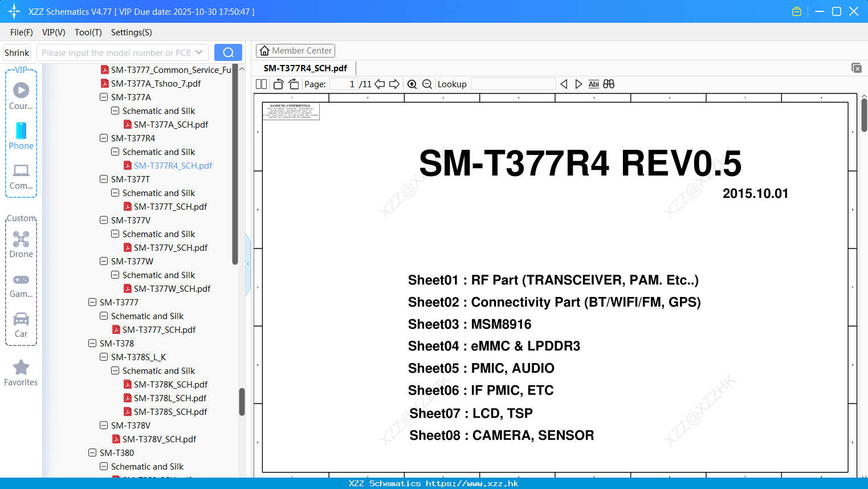Collapse the SM-T377R4 node
The image size is (868, 489).
coord(104,138)
